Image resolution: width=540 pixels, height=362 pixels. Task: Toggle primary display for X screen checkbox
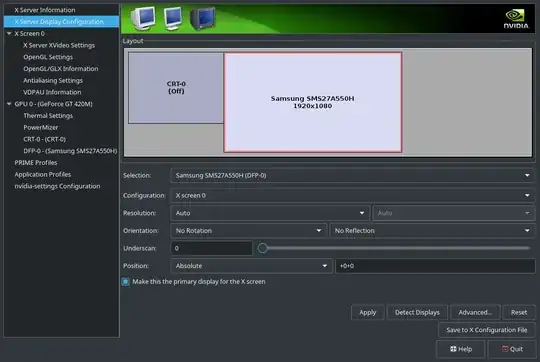126,282
